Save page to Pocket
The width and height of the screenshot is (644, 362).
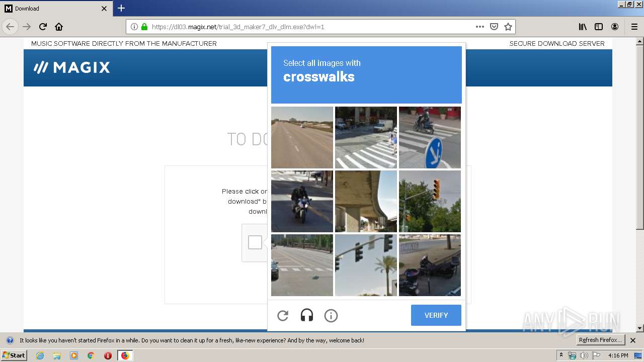coord(494,27)
